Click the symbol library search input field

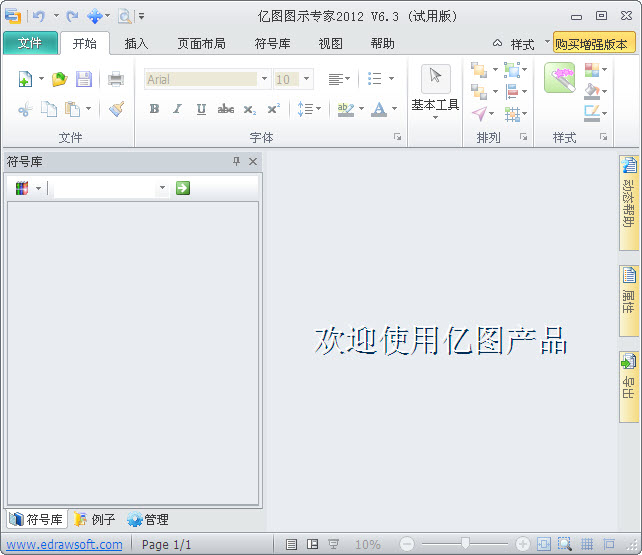[x=105, y=188]
